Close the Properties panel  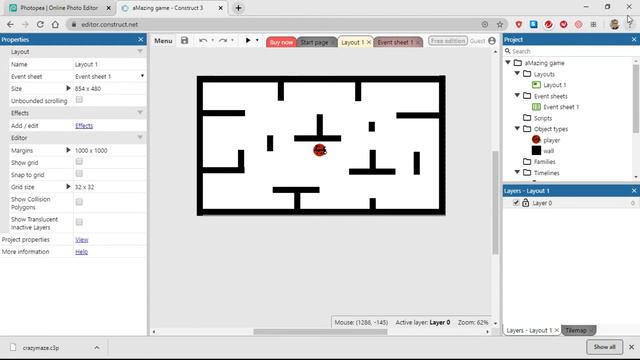(x=141, y=40)
